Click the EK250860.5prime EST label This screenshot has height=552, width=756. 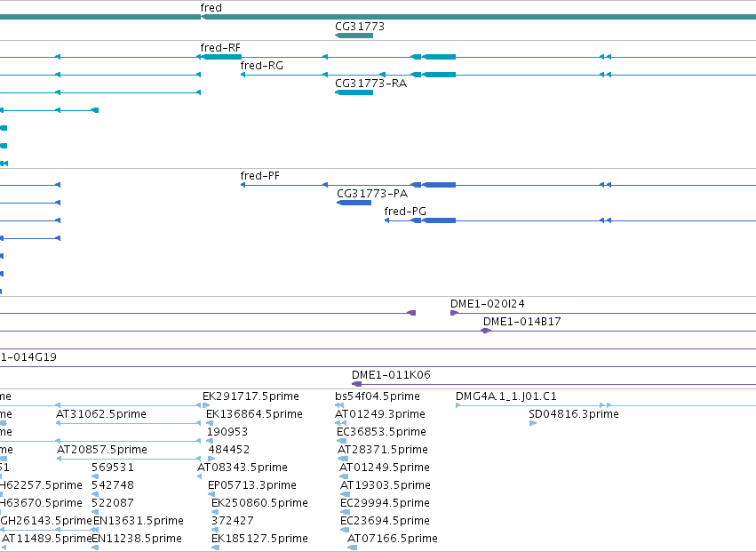tap(259, 503)
